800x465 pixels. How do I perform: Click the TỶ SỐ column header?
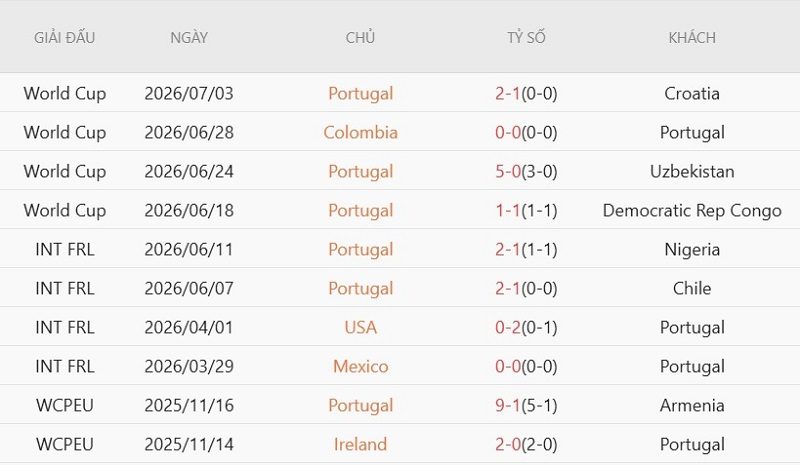click(526, 38)
